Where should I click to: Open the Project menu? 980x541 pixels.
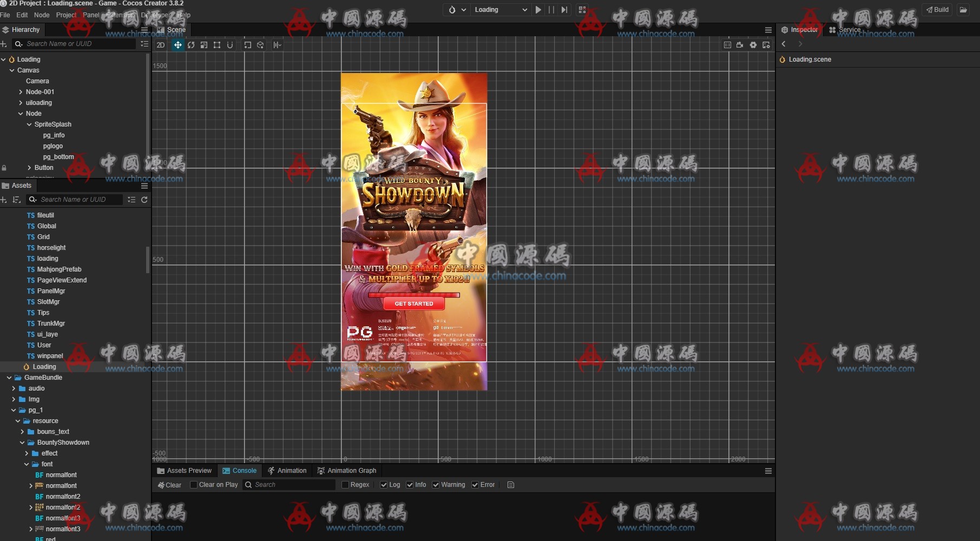coord(66,15)
